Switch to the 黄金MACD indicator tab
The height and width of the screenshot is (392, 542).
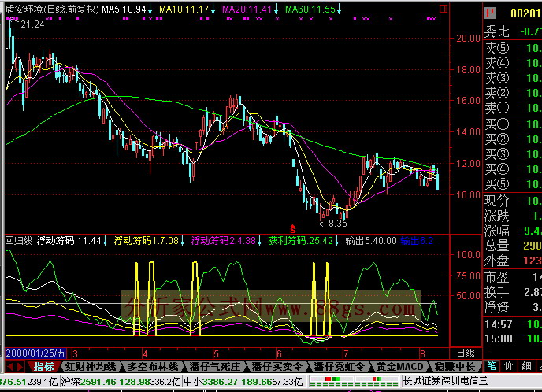(399, 367)
